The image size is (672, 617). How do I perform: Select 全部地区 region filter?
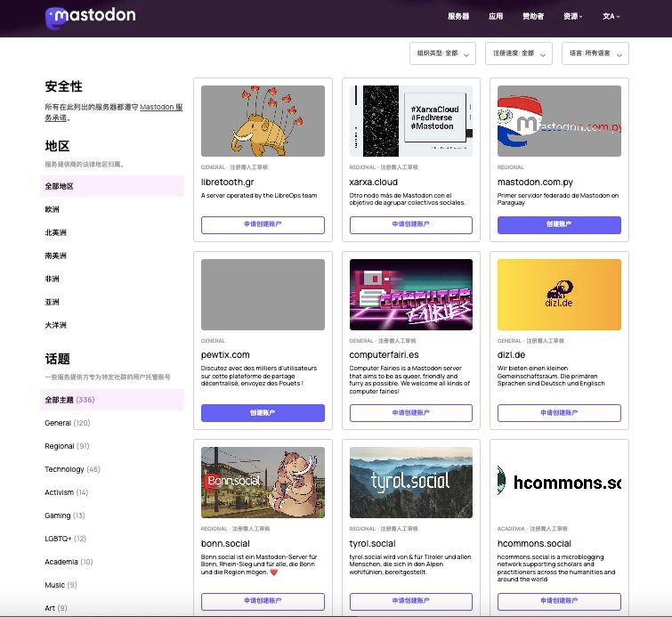pyautogui.click(x=112, y=186)
